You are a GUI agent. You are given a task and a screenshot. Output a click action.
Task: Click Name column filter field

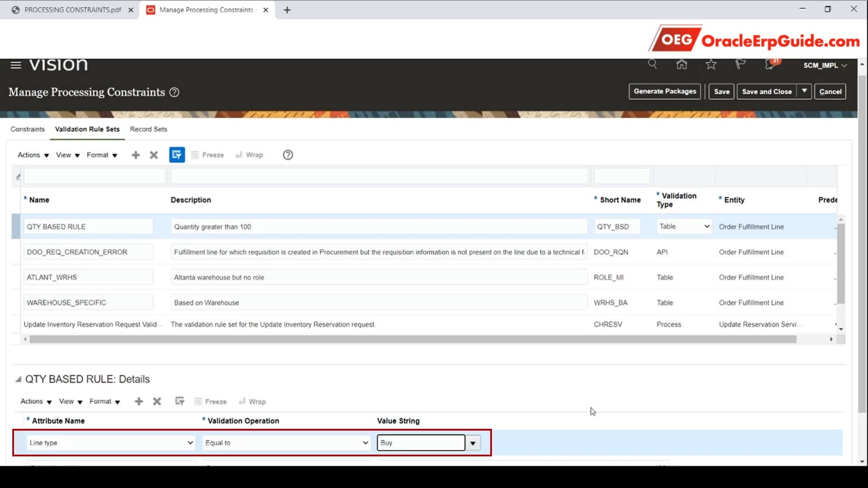coord(94,176)
